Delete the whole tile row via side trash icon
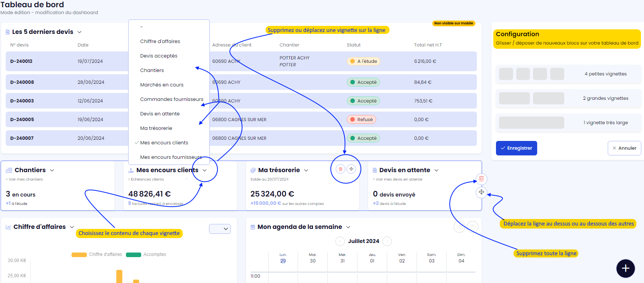 (x=481, y=179)
